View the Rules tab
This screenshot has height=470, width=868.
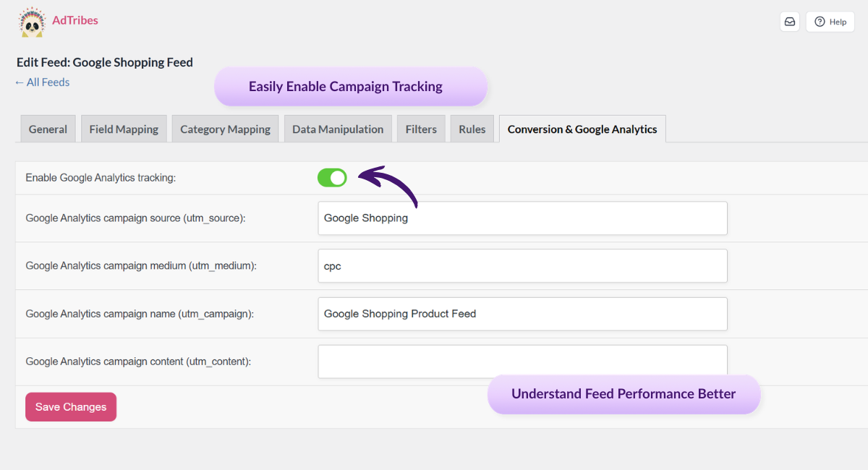click(x=472, y=129)
